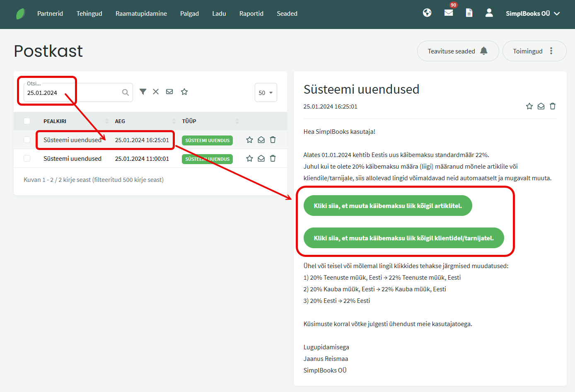Tick checkbox for the 11:00:01 message
The width and height of the screenshot is (575, 392).
pyautogui.click(x=27, y=159)
